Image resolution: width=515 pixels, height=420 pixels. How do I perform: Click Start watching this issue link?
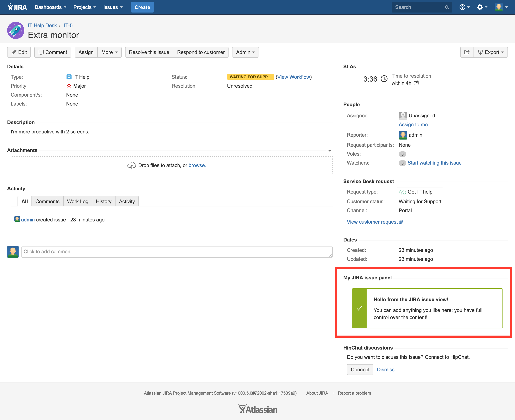click(435, 163)
